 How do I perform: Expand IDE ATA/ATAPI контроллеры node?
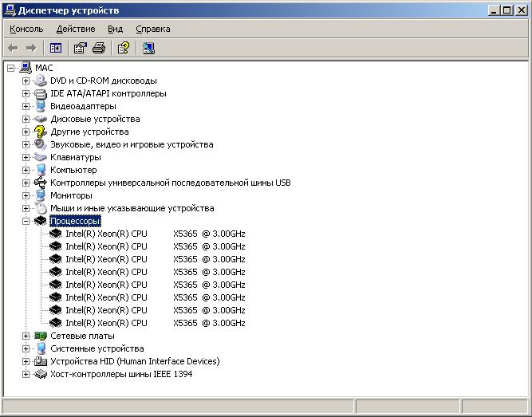pyautogui.click(x=26, y=93)
